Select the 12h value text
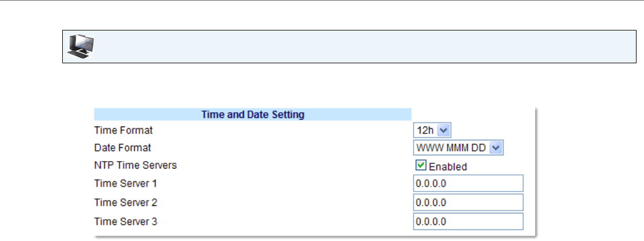 (x=422, y=131)
